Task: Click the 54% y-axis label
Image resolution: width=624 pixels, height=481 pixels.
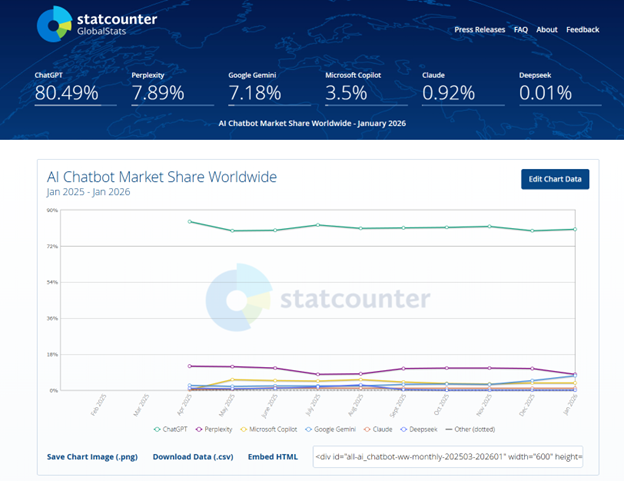Action: click(x=53, y=282)
